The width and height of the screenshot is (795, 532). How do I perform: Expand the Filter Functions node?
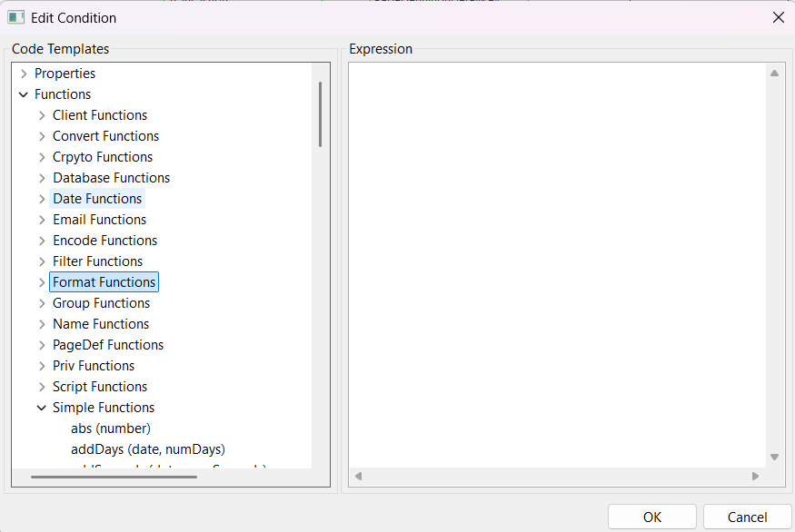coord(42,261)
